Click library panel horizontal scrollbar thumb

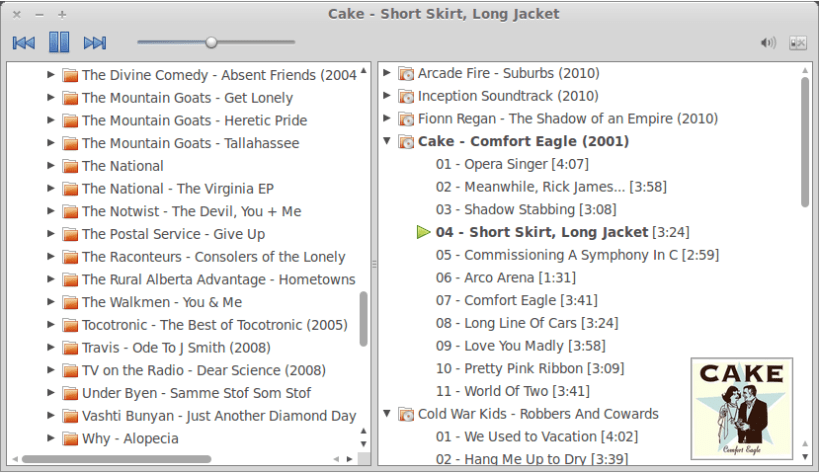click(116, 459)
